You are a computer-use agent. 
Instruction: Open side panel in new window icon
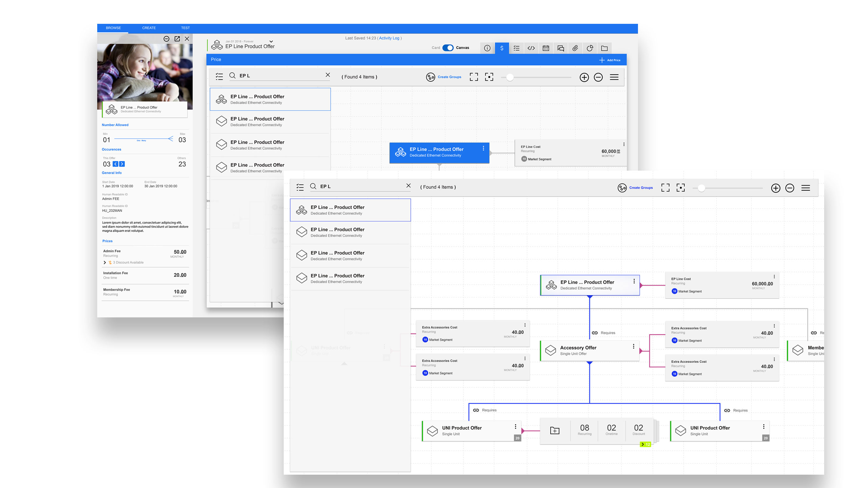click(x=177, y=39)
